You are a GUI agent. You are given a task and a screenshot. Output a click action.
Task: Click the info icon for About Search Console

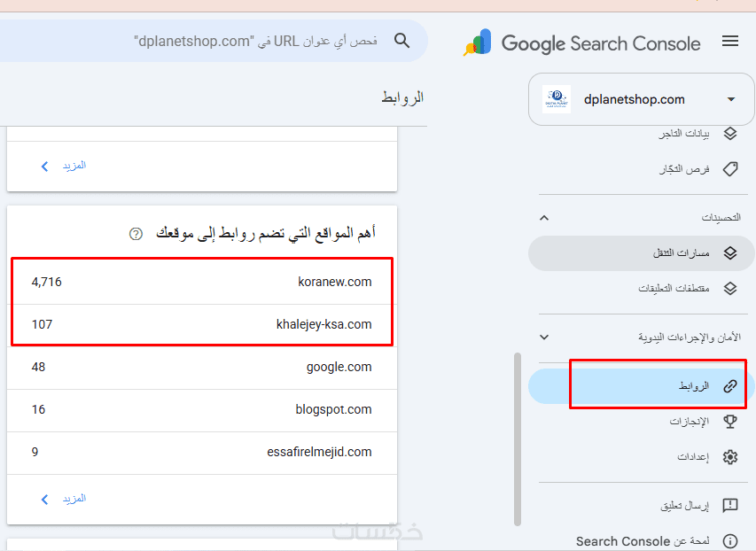730,541
